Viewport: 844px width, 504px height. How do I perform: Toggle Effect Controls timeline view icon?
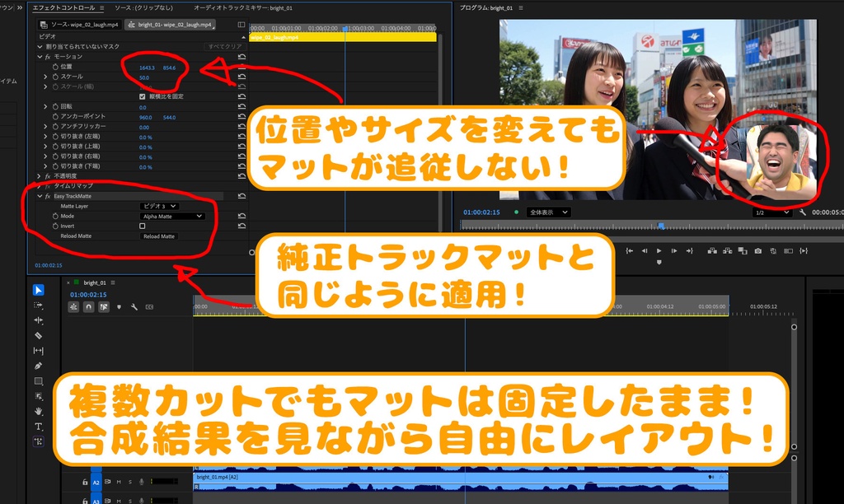(241, 25)
